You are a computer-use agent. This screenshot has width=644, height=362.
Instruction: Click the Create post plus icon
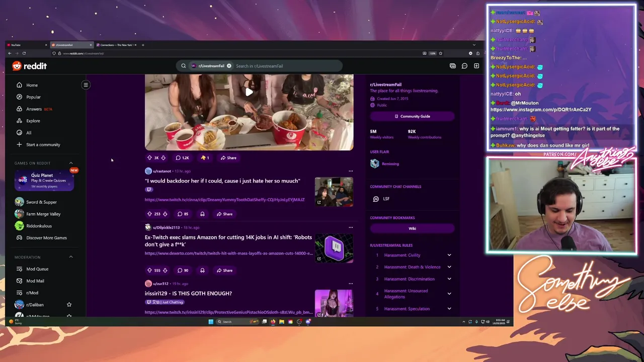point(476,66)
